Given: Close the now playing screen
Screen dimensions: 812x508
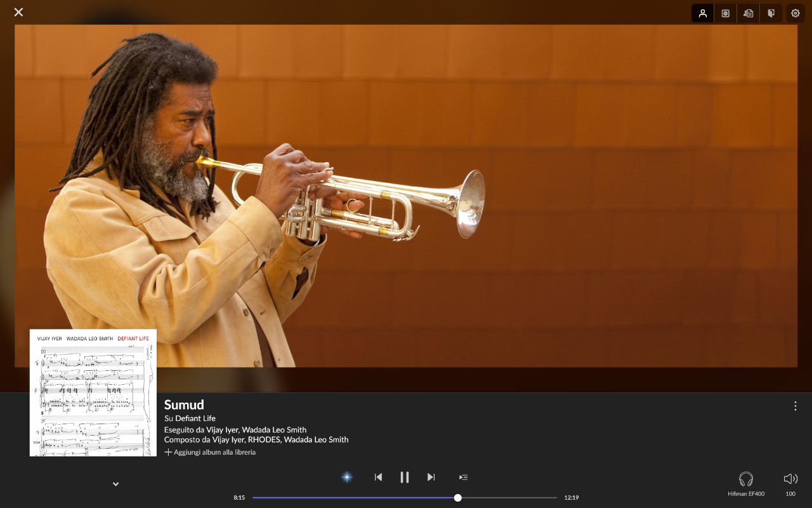Looking at the screenshot, I should [x=18, y=12].
